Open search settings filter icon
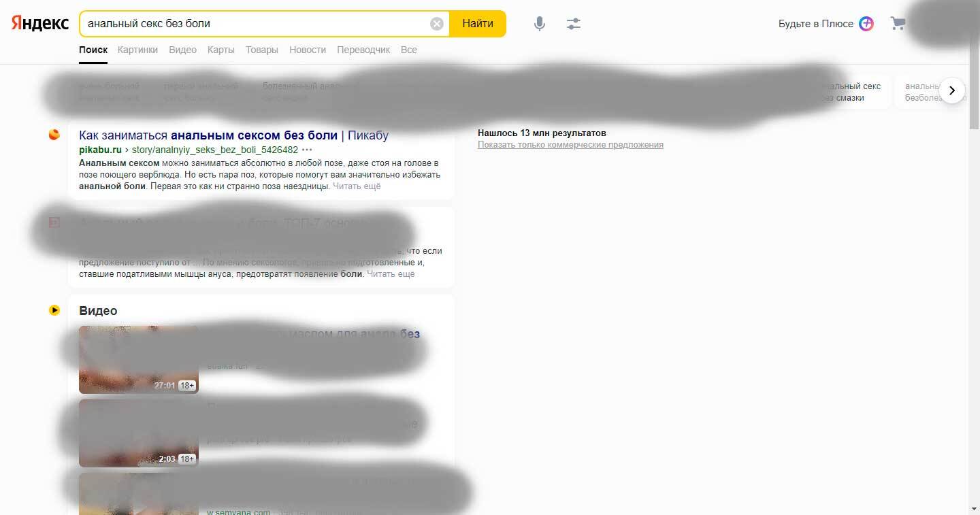Screen dimensions: 980x515 point(574,24)
